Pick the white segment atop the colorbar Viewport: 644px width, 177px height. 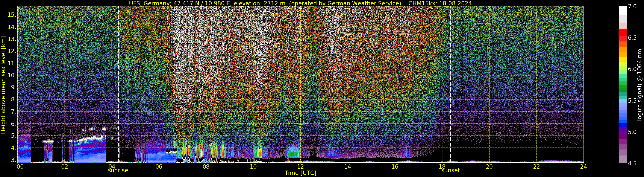(x=623, y=11)
